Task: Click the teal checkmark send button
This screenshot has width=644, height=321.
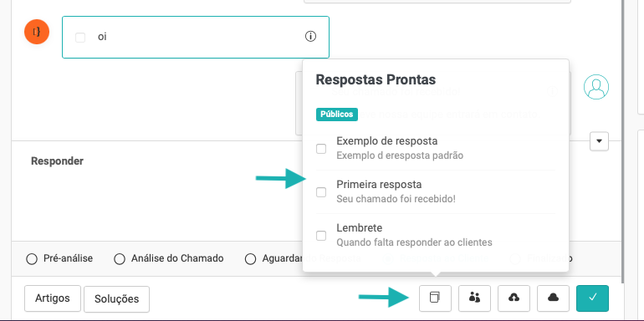Action: tap(592, 298)
